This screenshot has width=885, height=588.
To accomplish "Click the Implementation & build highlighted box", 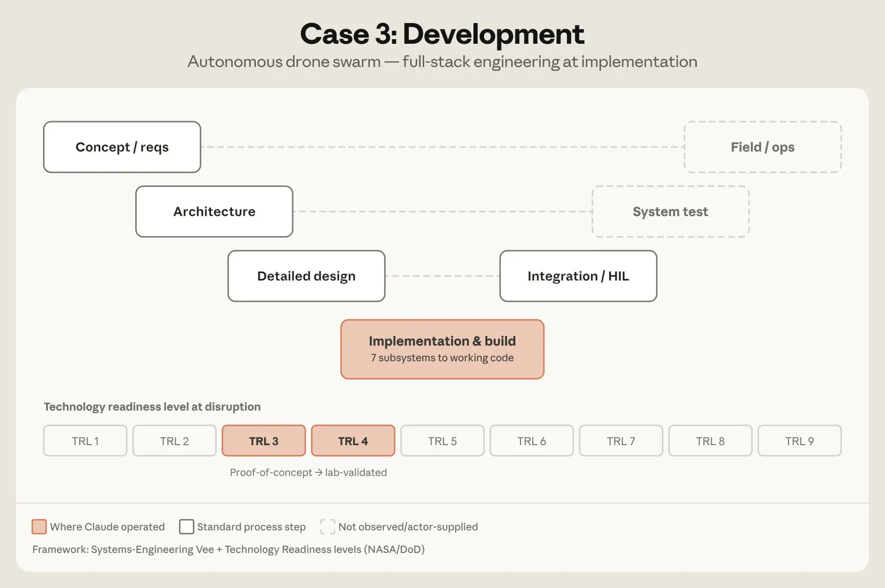I will [442, 349].
